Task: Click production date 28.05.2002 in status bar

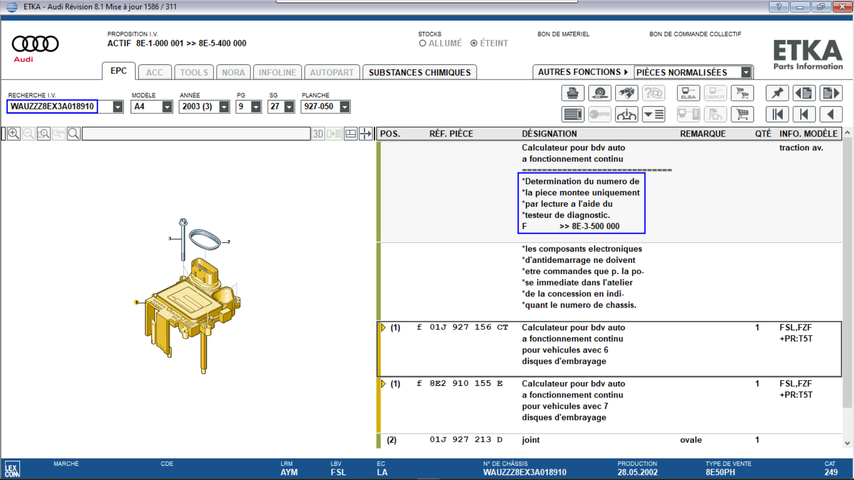Action: 637,472
